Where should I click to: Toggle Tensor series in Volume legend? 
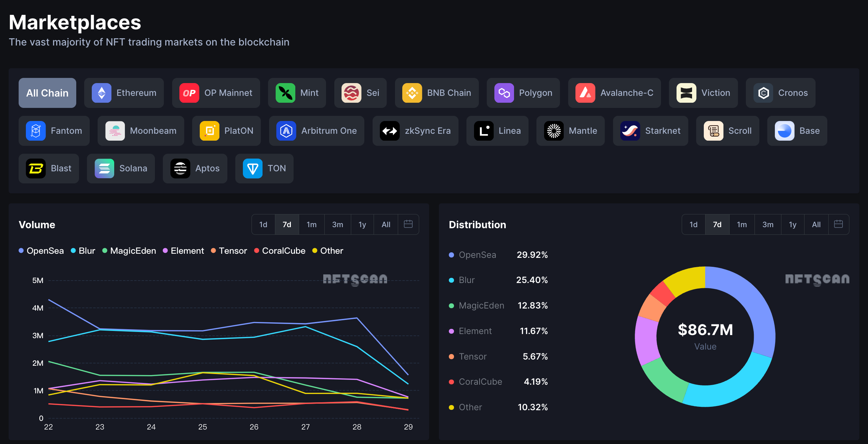(229, 251)
